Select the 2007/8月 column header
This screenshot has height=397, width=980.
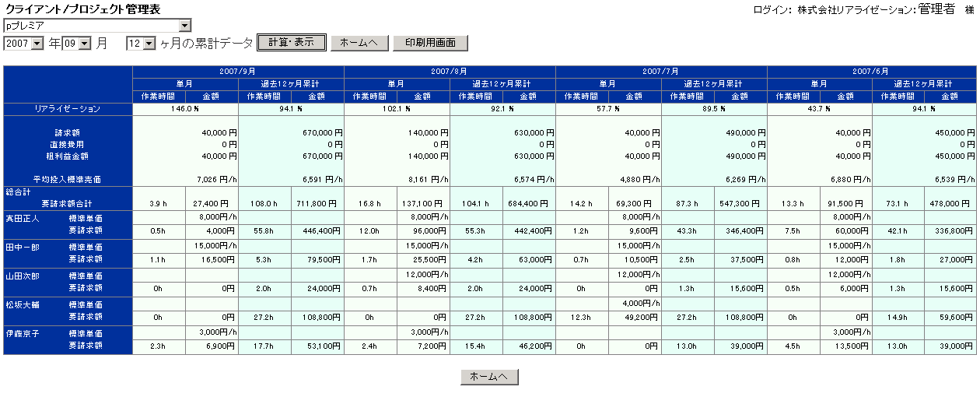click(450, 71)
